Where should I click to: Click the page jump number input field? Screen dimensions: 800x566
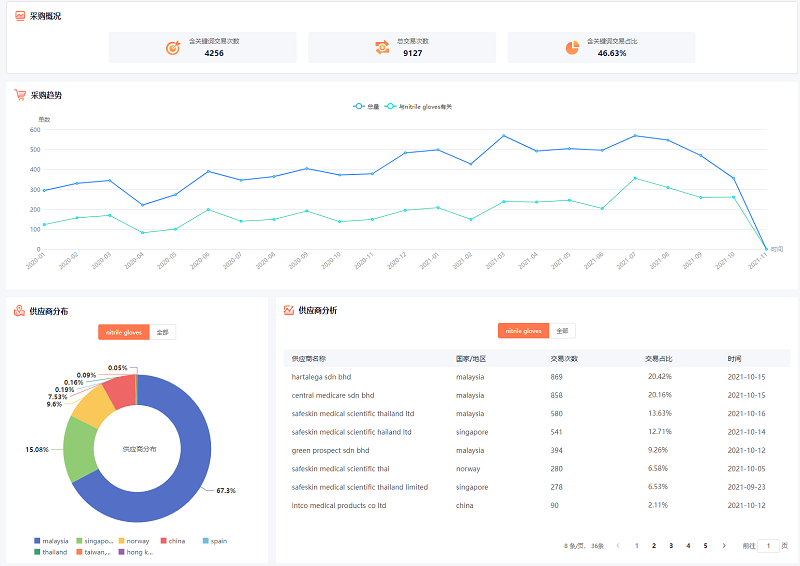[768, 546]
